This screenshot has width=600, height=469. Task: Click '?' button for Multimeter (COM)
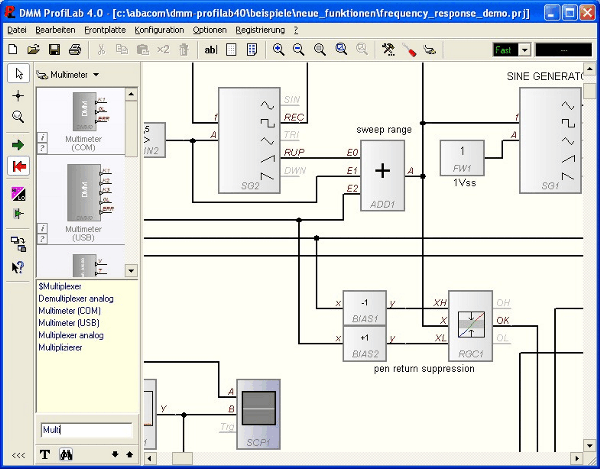tap(42, 148)
